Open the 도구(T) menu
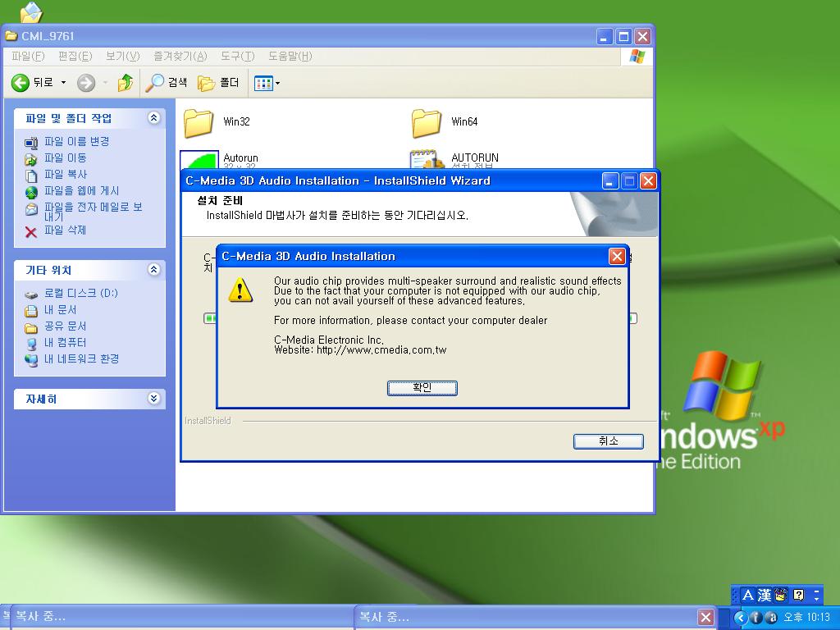The width and height of the screenshot is (840, 630). pos(237,57)
